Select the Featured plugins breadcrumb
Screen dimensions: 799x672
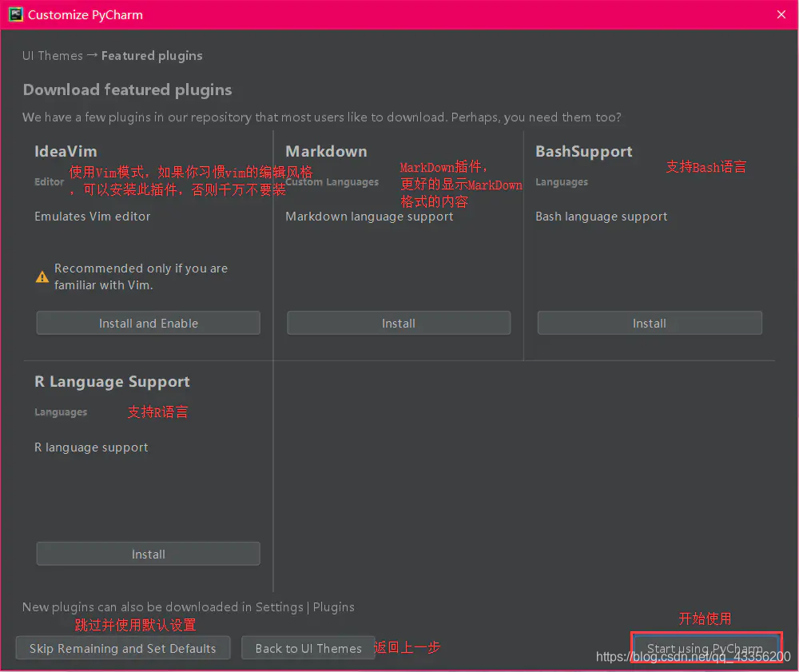(152, 55)
